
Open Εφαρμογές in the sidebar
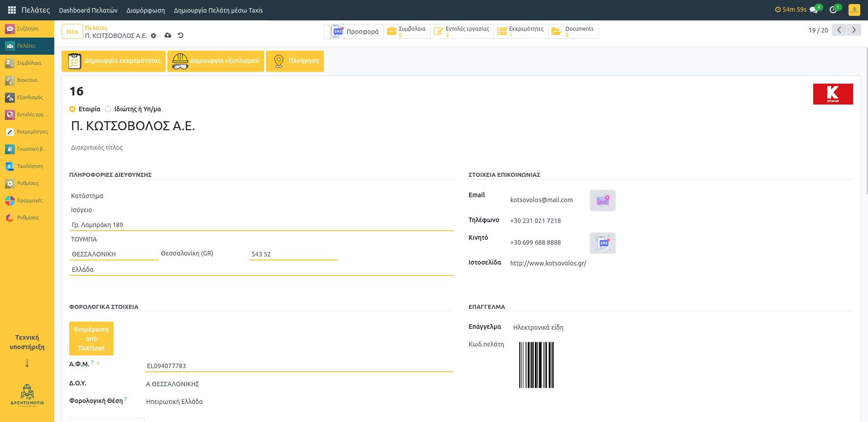click(x=27, y=200)
